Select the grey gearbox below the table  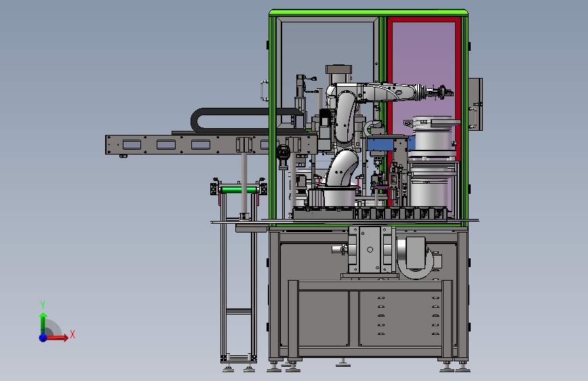(370, 249)
